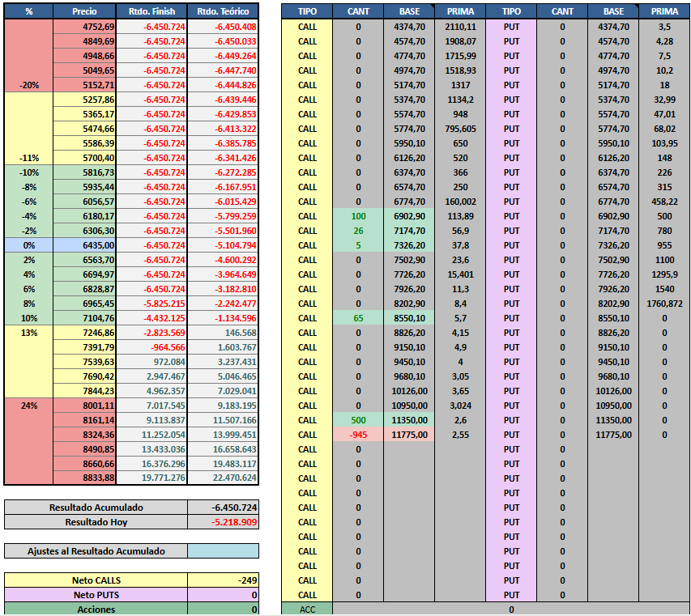Image resolution: width=691 pixels, height=616 pixels.
Task: Select the Resultado Hoy value -5.218.909
Action: click(x=223, y=522)
